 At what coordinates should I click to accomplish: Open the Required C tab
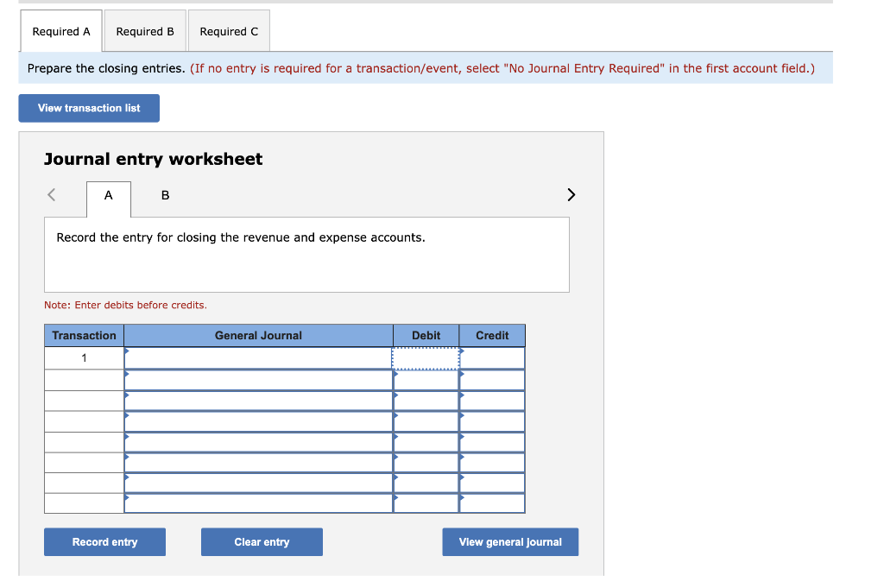(229, 31)
